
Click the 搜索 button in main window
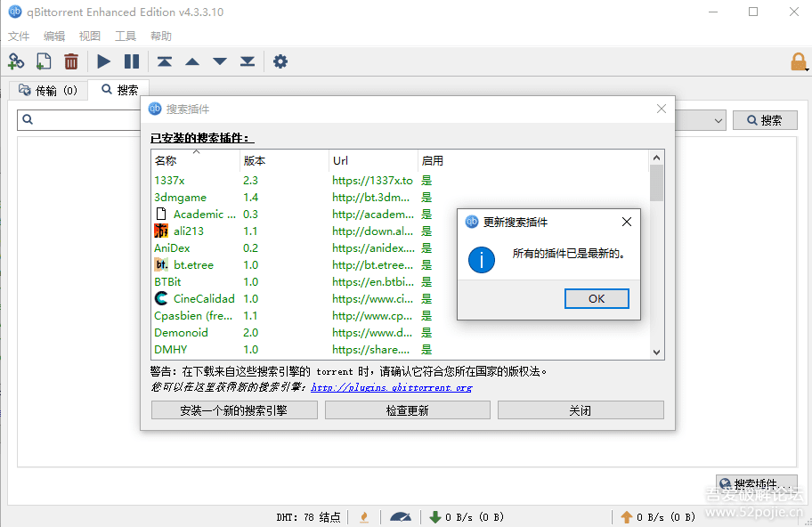[765, 120]
